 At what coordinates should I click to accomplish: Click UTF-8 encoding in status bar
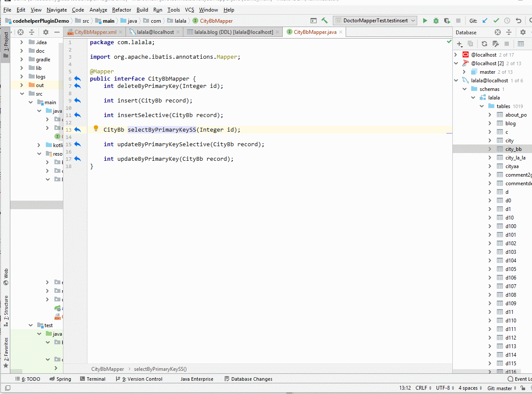coord(445,388)
